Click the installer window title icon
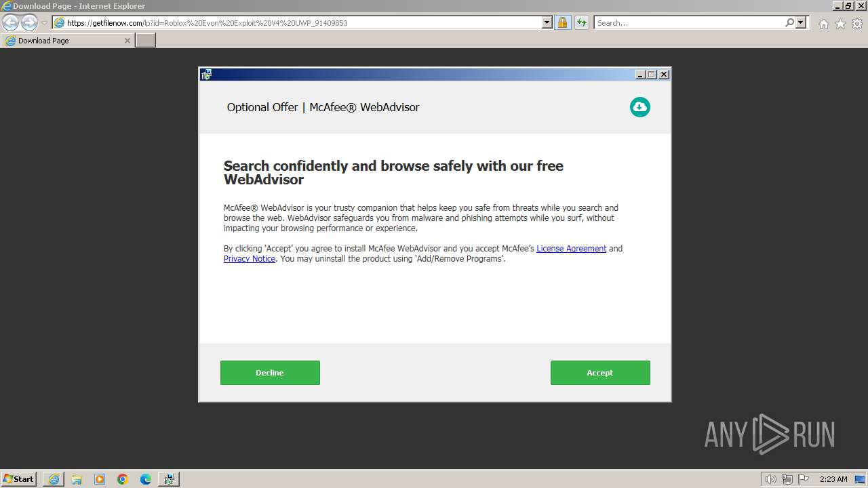Image resolution: width=868 pixels, height=488 pixels. (206, 75)
